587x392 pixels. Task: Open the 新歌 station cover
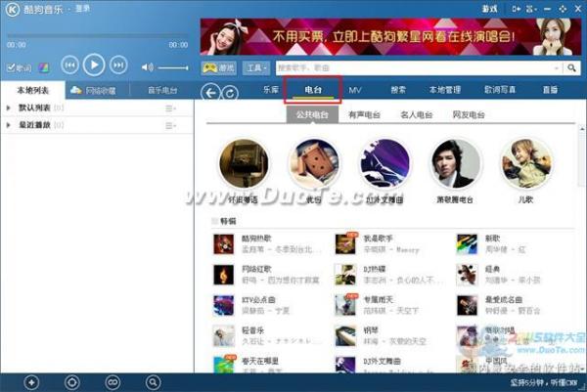(x=468, y=243)
